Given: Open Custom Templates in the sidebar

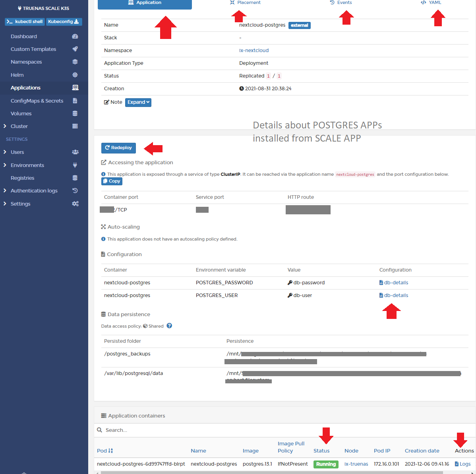Looking at the screenshot, I should coord(33,49).
